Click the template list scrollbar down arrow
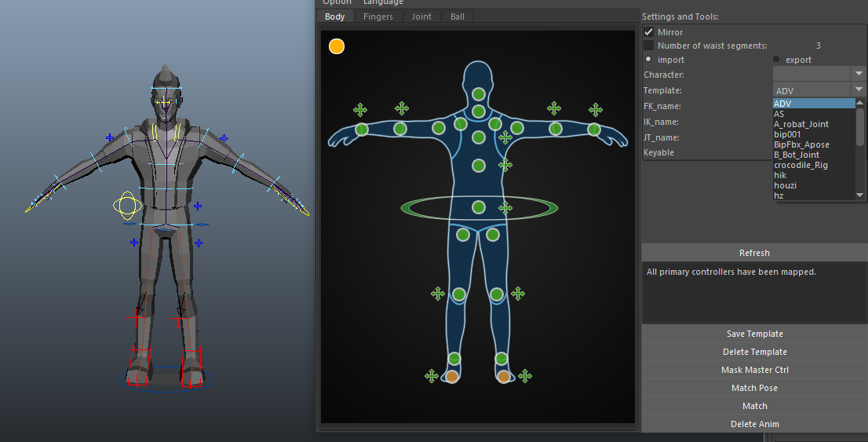The width and height of the screenshot is (868, 442). 859,195
